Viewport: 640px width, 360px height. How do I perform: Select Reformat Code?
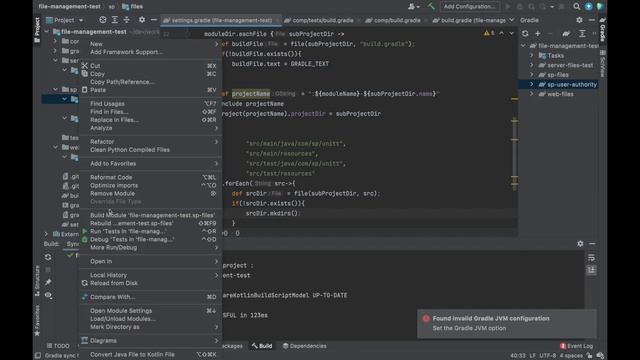150,177
